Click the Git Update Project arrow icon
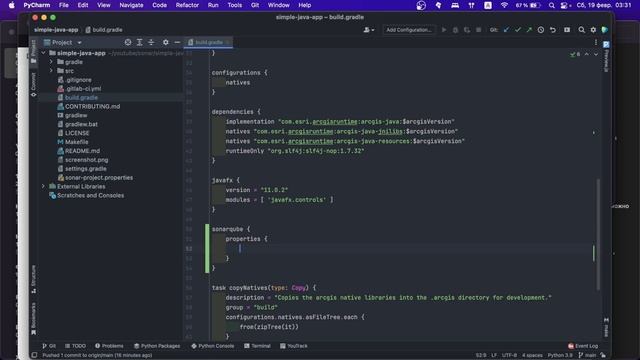640x360 pixels. pyautogui.click(x=507, y=30)
